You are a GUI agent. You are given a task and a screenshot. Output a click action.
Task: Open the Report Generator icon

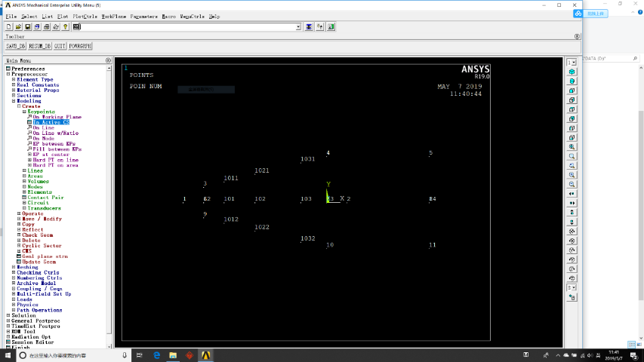click(x=56, y=26)
